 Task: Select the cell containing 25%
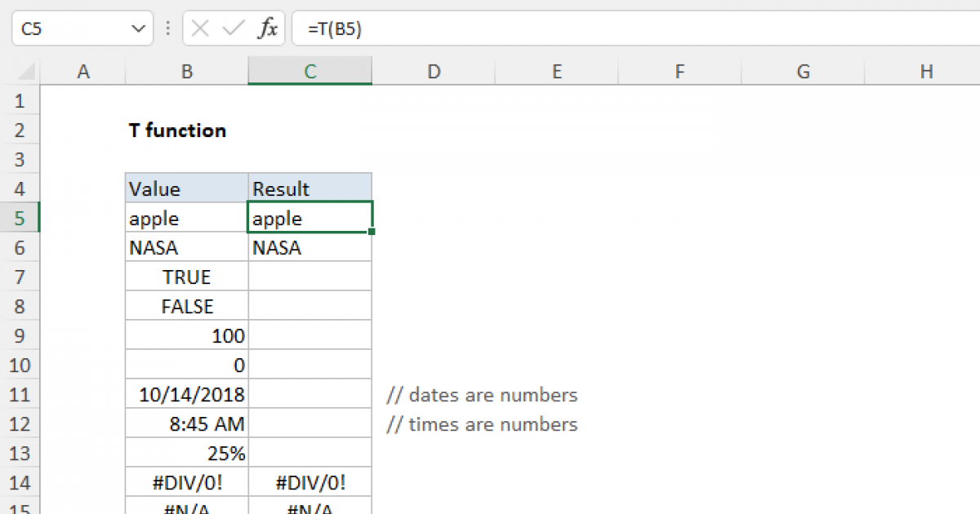pos(187,454)
